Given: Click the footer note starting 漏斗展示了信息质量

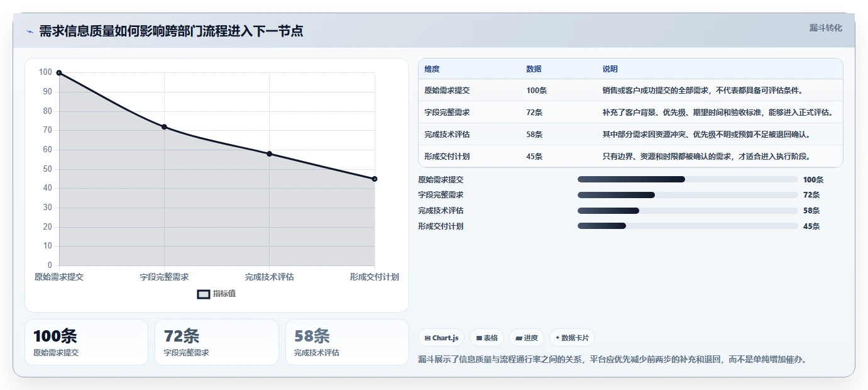Looking at the screenshot, I should (x=612, y=360).
